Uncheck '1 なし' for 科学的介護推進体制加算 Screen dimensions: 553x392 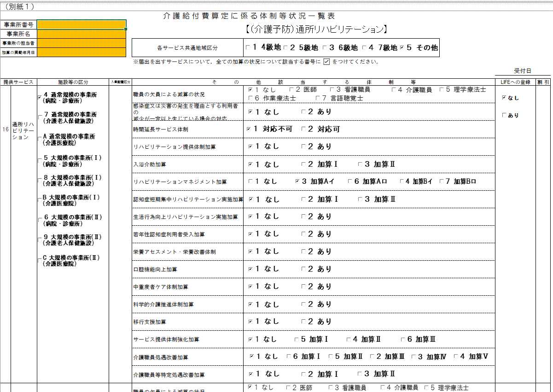250,304
